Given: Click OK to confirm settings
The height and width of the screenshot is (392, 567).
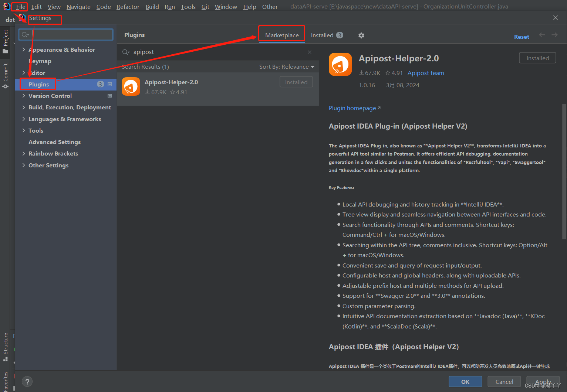Looking at the screenshot, I should (465, 382).
